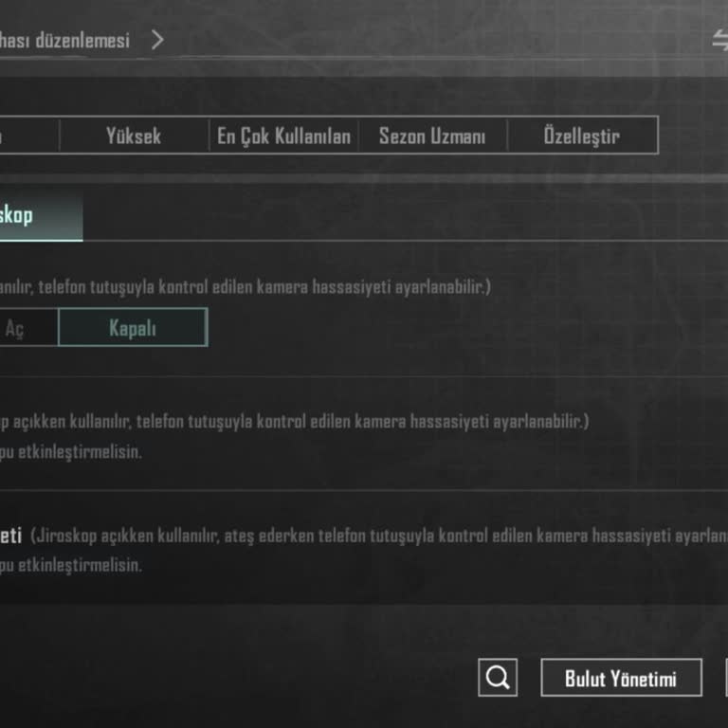Image resolution: width=728 pixels, height=728 pixels.
Task: Select the Yüksek sensitivity preset
Action: click(x=134, y=136)
